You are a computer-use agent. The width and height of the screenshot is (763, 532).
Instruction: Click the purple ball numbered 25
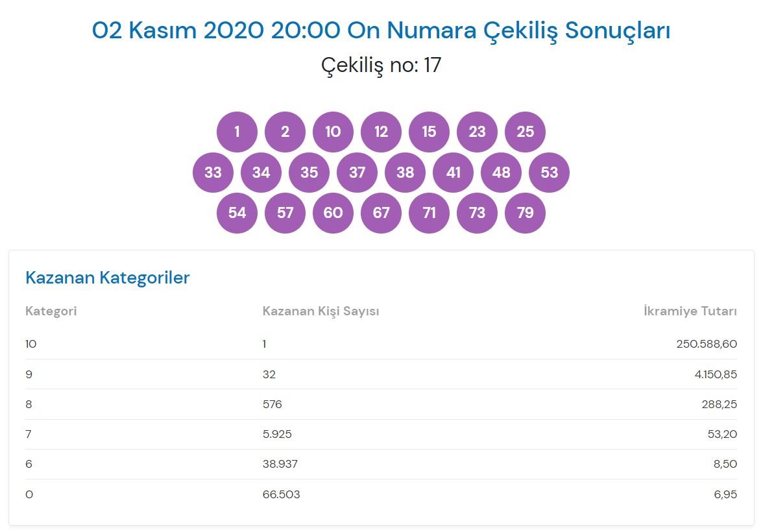click(525, 132)
